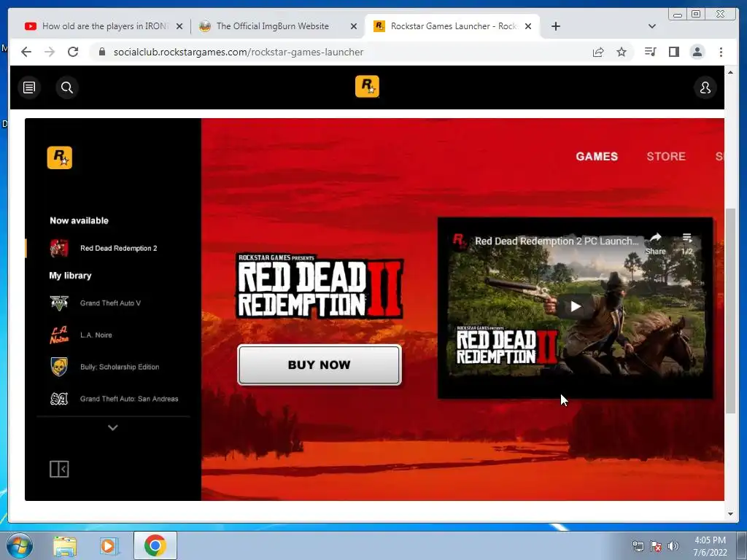This screenshot has height=560, width=747.
Task: Open the site search magnifier icon
Action: click(67, 87)
